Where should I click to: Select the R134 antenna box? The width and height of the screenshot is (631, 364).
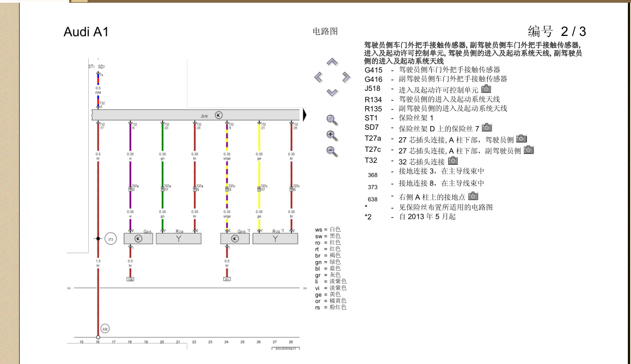[x=179, y=238]
